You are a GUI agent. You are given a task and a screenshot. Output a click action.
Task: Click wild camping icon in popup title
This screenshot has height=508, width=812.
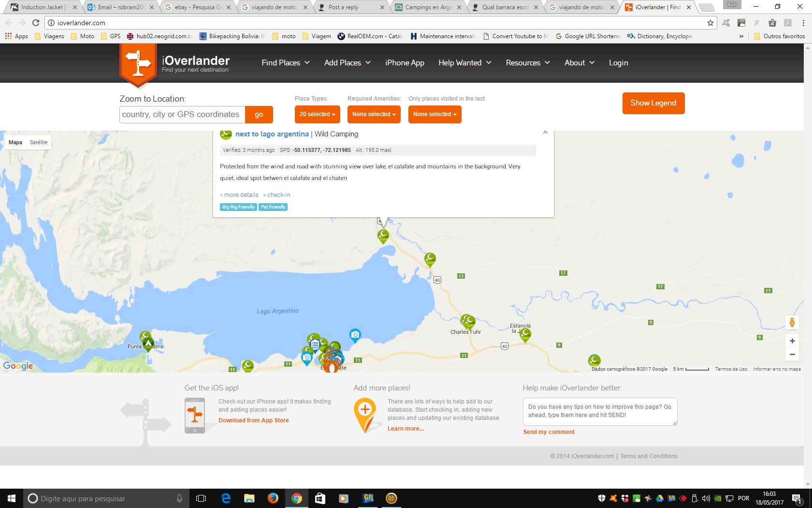[226, 134]
